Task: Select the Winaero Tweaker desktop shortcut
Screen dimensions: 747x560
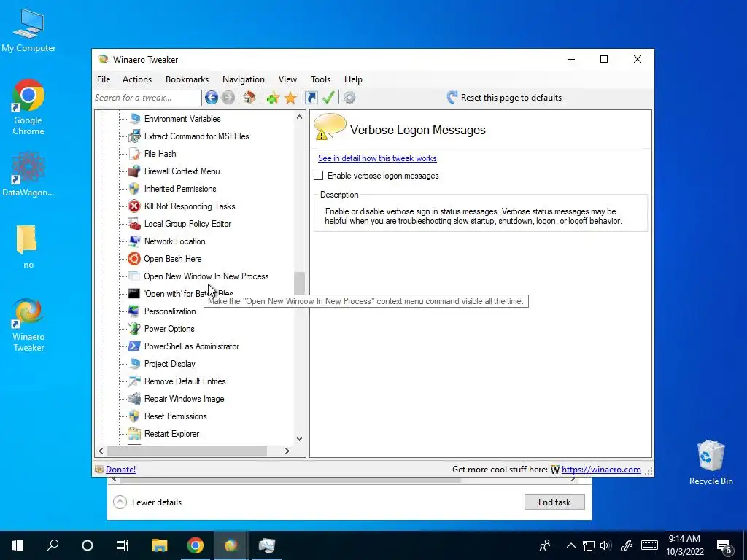Action: click(x=28, y=325)
